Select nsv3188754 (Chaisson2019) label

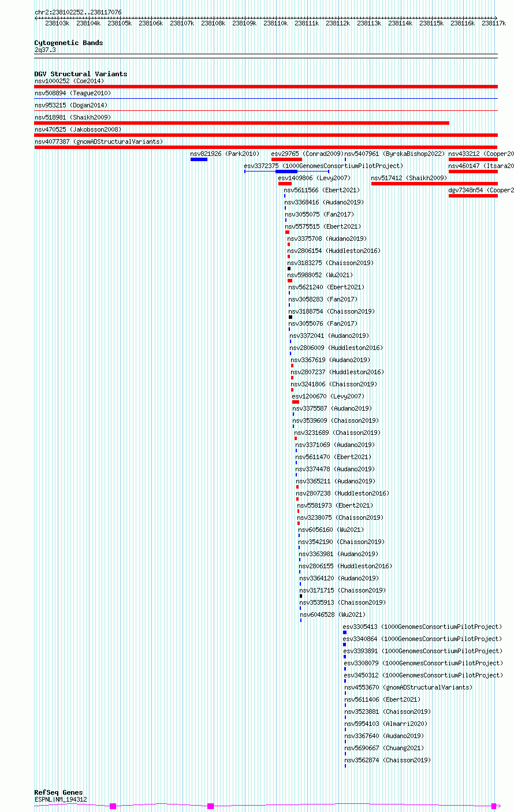(332, 311)
